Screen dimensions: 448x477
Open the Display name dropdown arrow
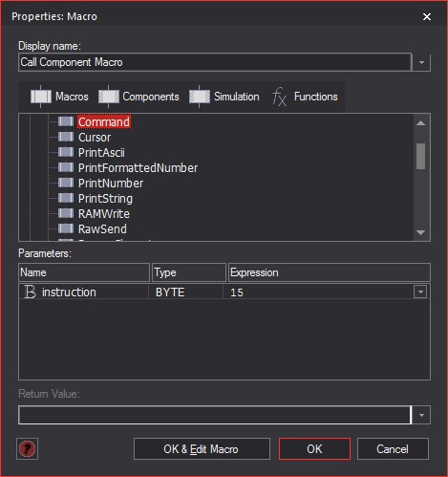pyautogui.click(x=421, y=62)
